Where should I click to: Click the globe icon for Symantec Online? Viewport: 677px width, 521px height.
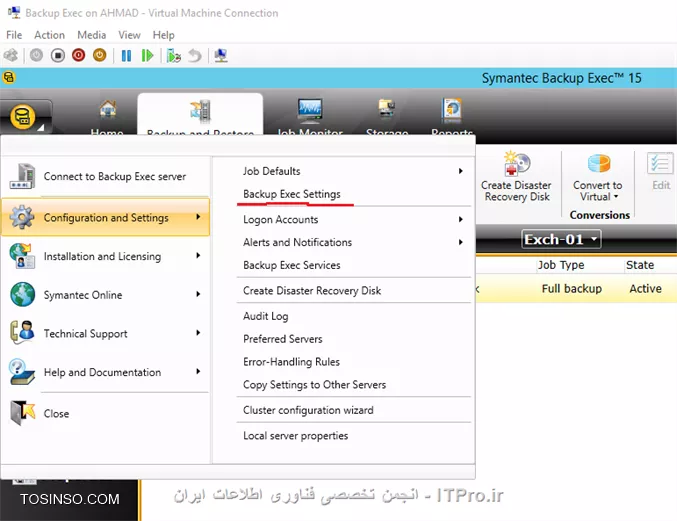click(x=22, y=294)
